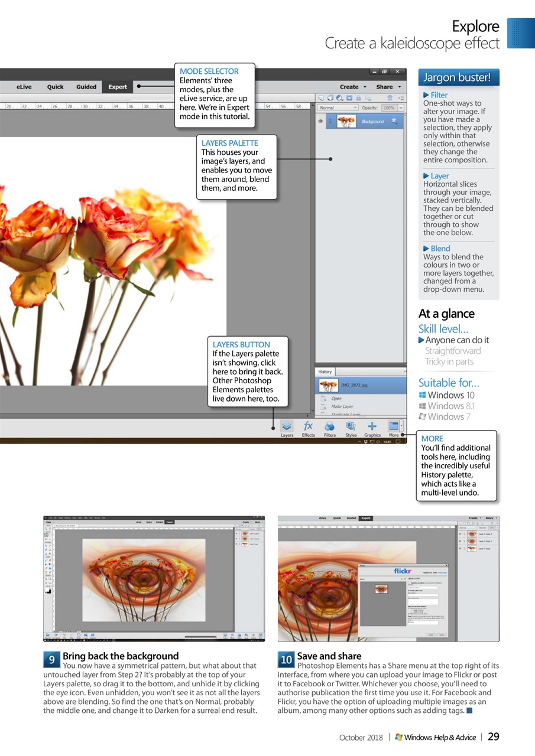Open the fx Effects panel
This screenshot has height=756, width=535.
click(x=308, y=428)
